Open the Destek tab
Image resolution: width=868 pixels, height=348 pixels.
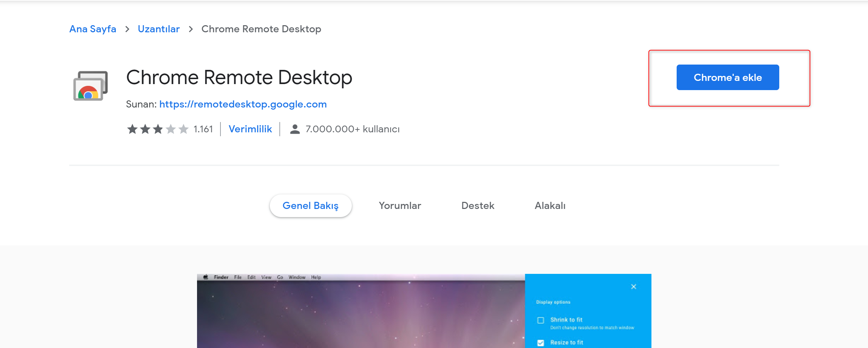point(478,206)
